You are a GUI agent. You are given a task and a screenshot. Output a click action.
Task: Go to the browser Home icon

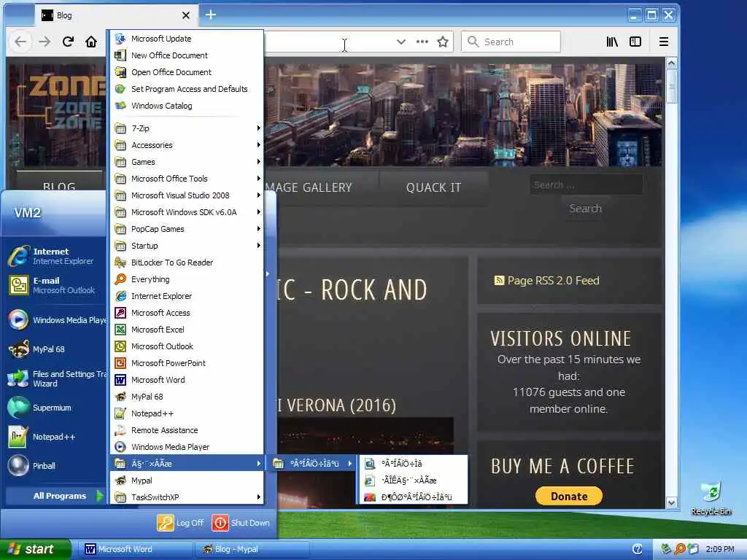91,42
